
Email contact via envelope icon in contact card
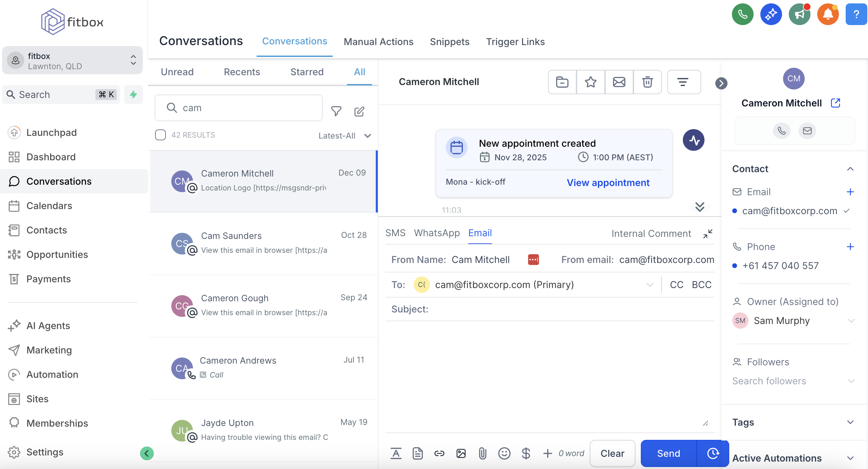point(807,130)
